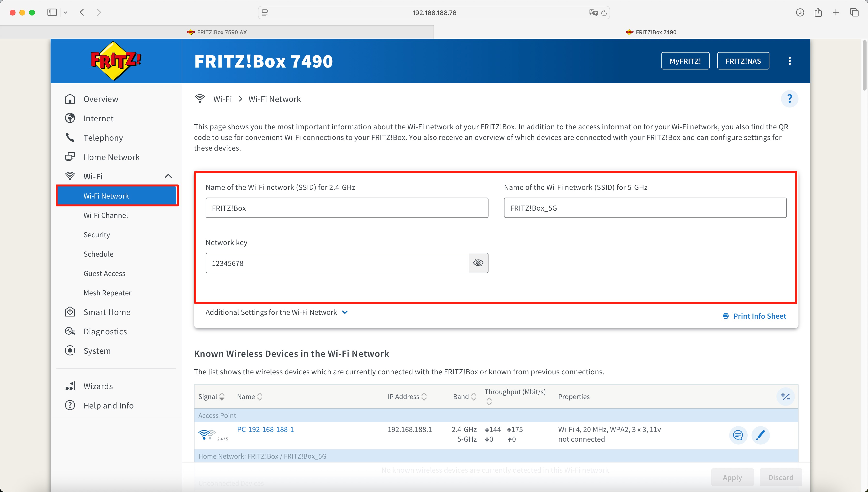This screenshot has height=492, width=868.
Task: Click the 2.4-GHz SSID input field
Action: (347, 208)
